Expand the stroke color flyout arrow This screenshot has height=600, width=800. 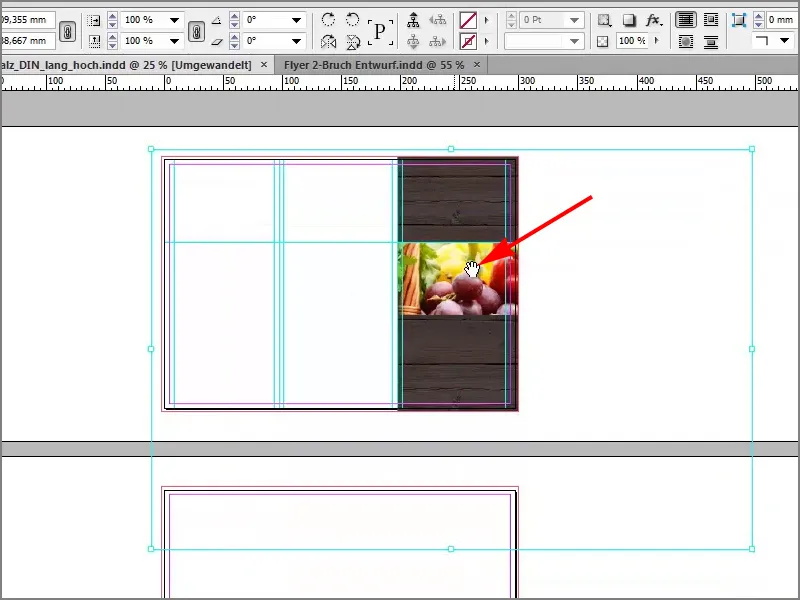tap(486, 41)
